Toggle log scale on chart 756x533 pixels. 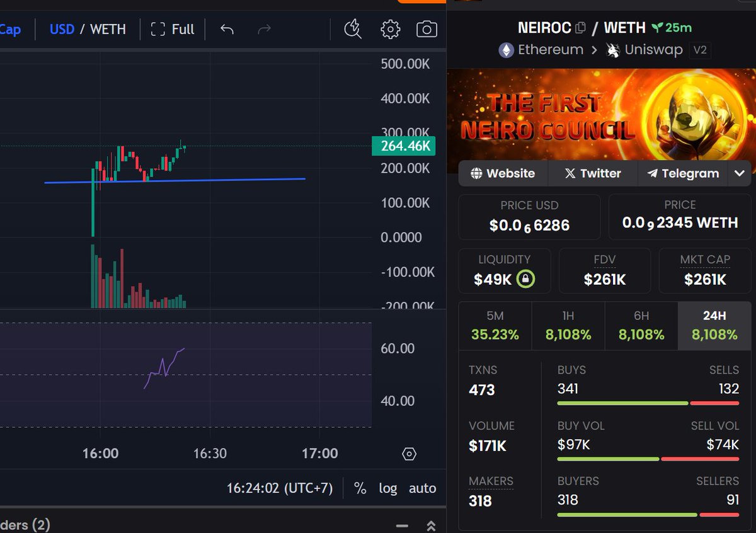click(x=387, y=488)
